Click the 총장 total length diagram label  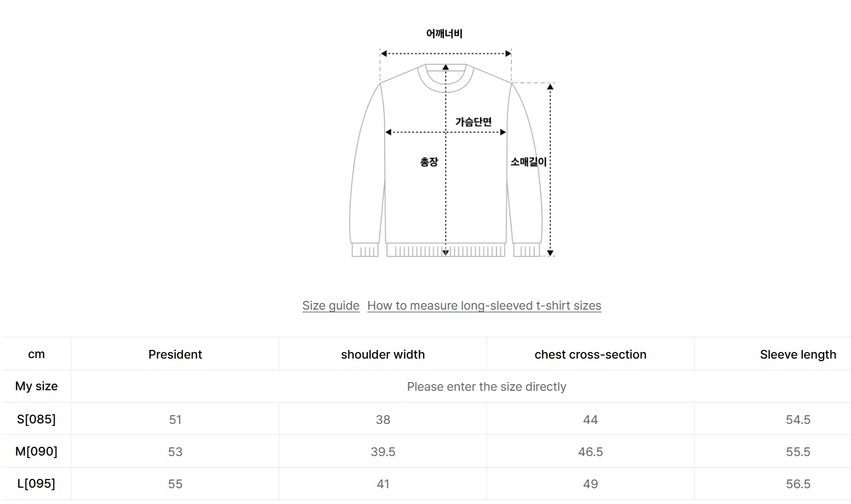pyautogui.click(x=429, y=162)
